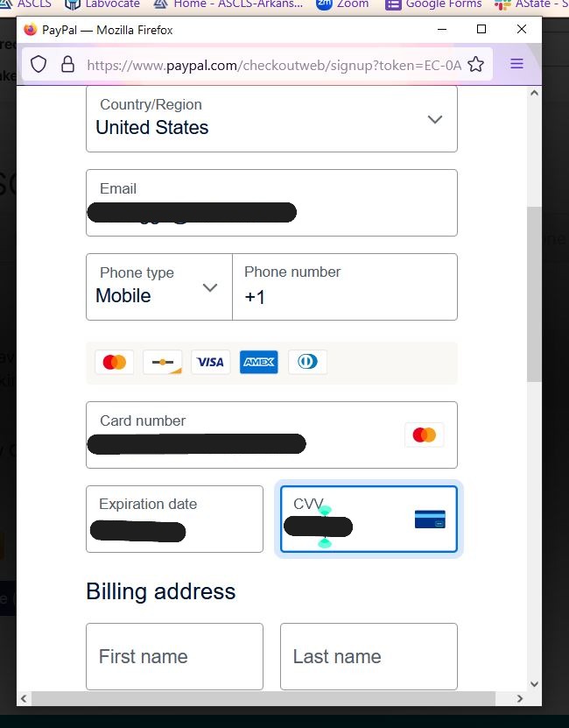Screen dimensions: 569x728
Task: Click the Firefox tracking protection shield icon
Action: (x=39, y=64)
